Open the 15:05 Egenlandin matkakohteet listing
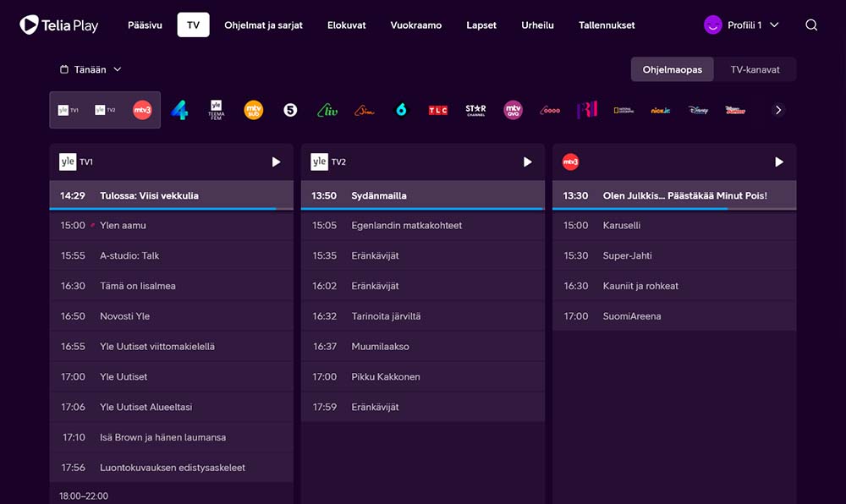 pyautogui.click(x=423, y=225)
